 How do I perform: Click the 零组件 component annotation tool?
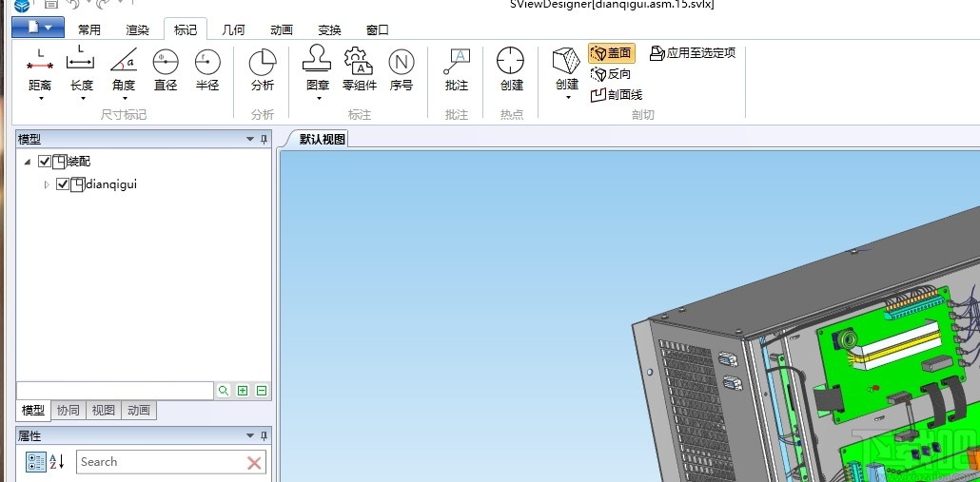(x=360, y=69)
